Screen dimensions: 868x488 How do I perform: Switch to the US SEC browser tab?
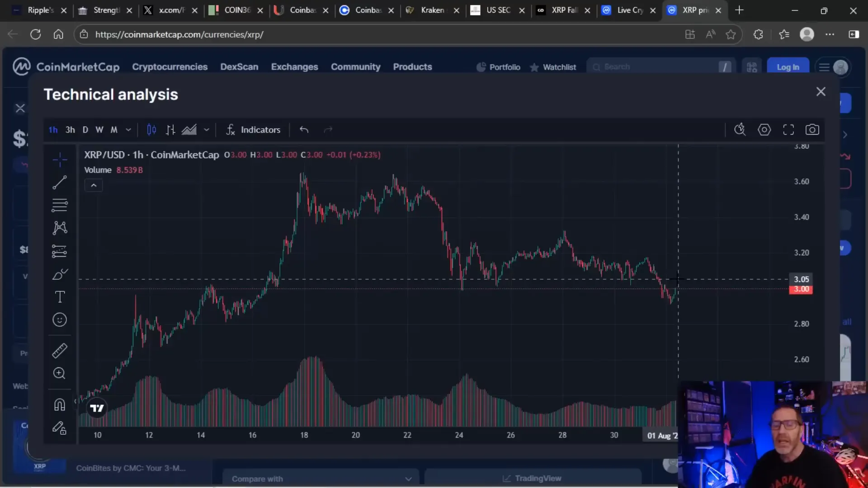pos(498,10)
